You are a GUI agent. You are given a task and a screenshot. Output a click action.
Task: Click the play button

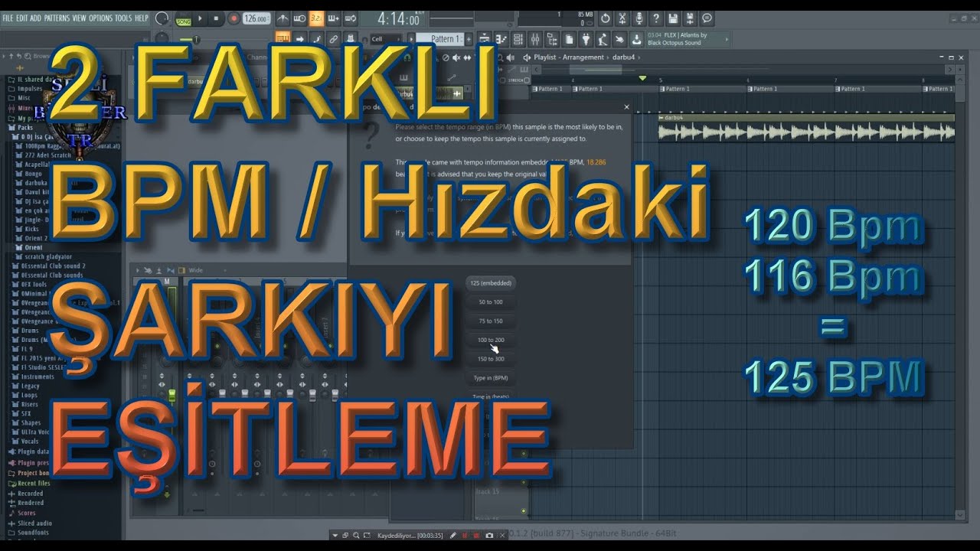point(200,18)
